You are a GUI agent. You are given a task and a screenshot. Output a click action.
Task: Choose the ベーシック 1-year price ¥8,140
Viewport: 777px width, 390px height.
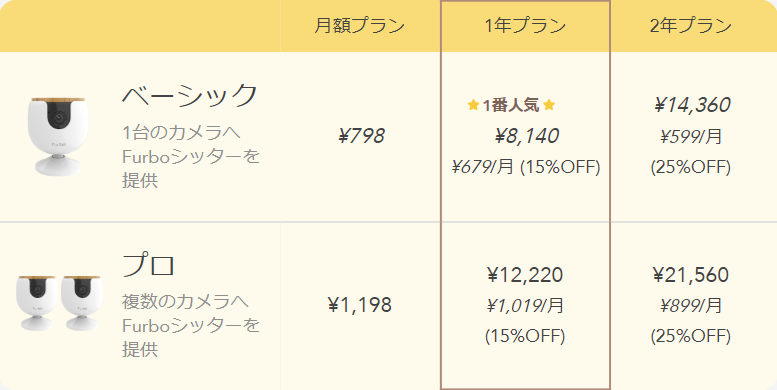coord(526,136)
